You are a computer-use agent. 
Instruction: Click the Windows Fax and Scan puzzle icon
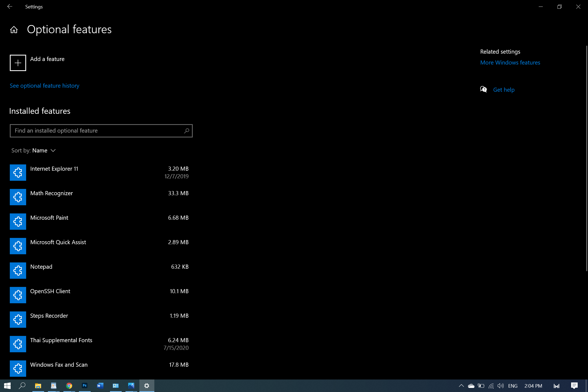pyautogui.click(x=18, y=369)
